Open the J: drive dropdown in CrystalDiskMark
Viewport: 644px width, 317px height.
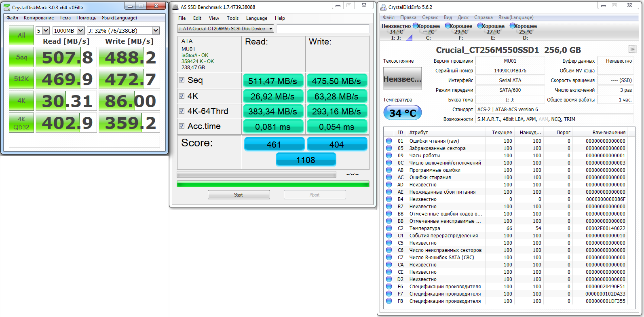pos(124,31)
